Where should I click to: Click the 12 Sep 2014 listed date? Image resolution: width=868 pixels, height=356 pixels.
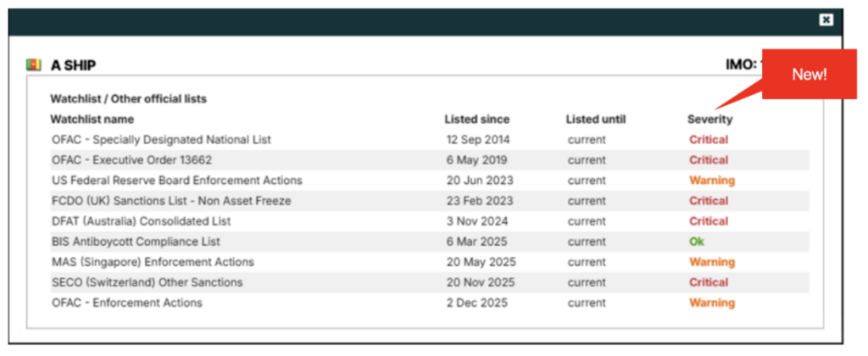point(478,140)
